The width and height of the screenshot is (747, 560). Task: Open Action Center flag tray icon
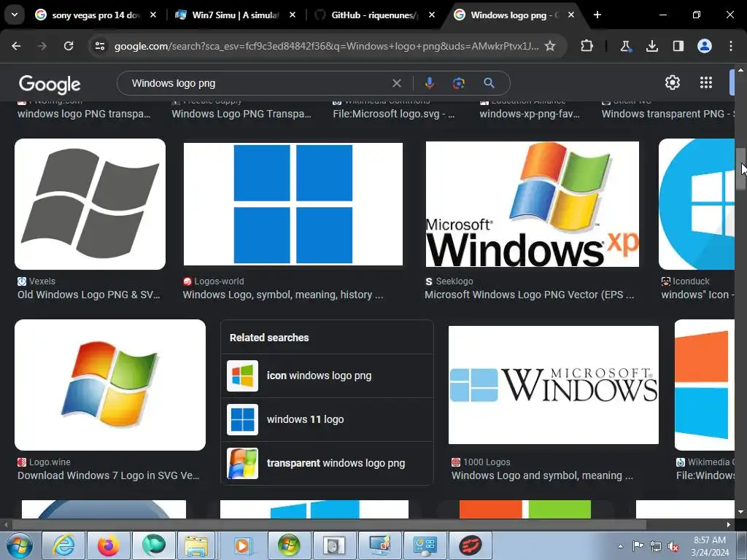638,545
